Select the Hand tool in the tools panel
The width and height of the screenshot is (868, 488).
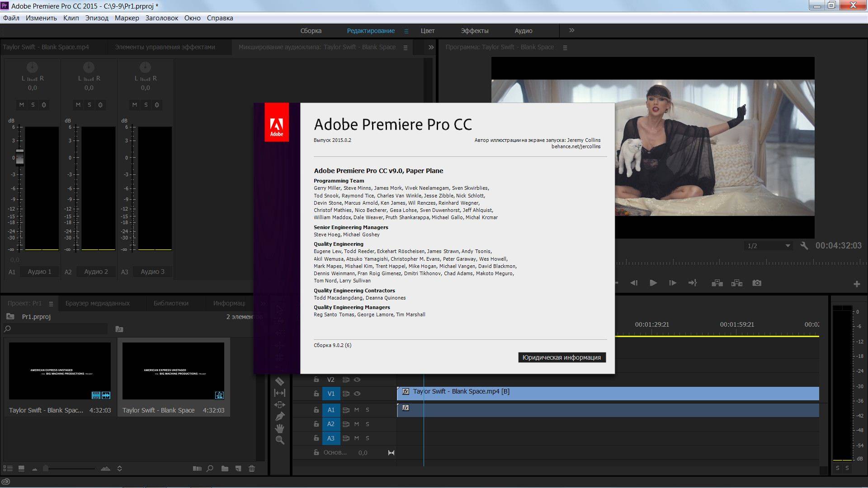279,428
